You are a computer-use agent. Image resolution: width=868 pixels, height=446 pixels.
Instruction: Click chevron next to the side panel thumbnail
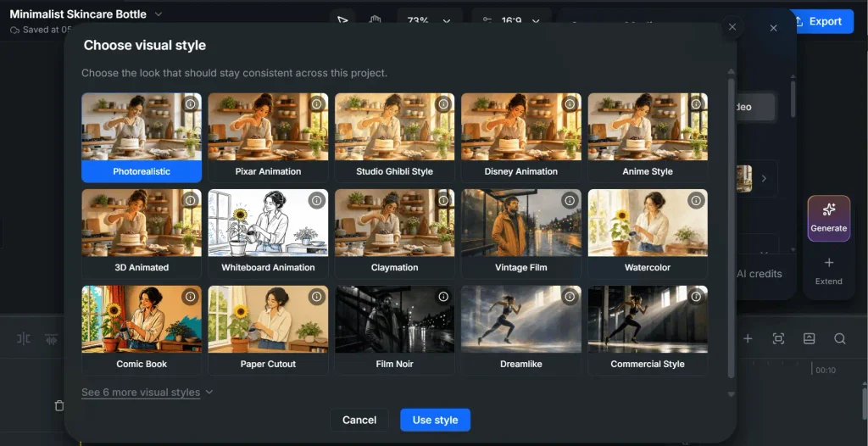[x=764, y=178]
